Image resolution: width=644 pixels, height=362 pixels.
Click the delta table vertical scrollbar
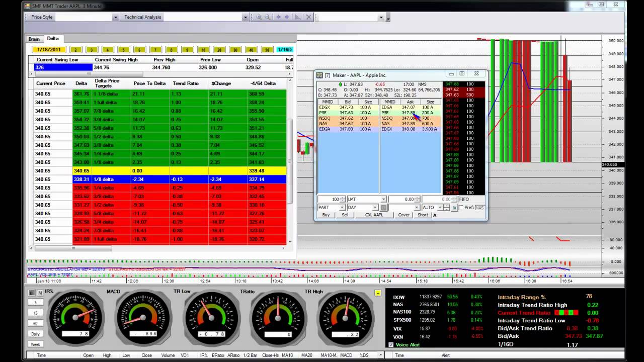(290, 161)
